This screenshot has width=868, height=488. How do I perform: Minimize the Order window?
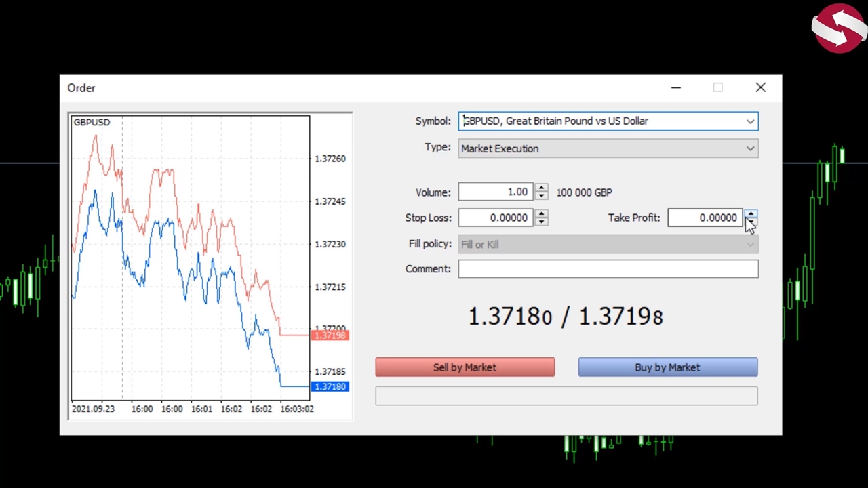[675, 87]
